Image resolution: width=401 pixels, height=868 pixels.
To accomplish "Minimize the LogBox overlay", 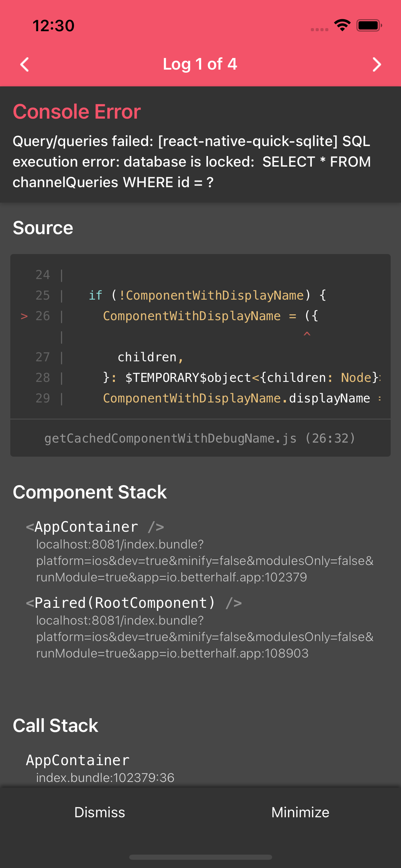I will [300, 812].
